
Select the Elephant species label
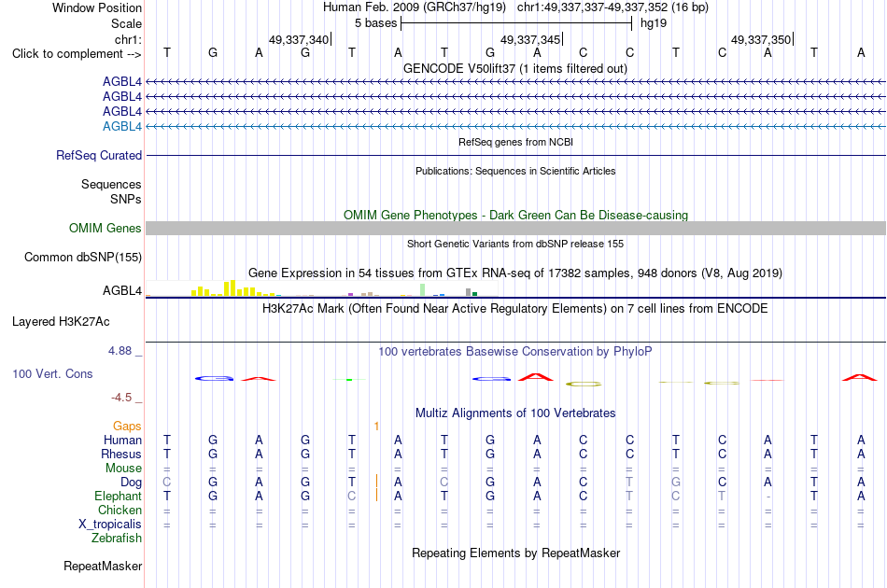click(x=118, y=496)
